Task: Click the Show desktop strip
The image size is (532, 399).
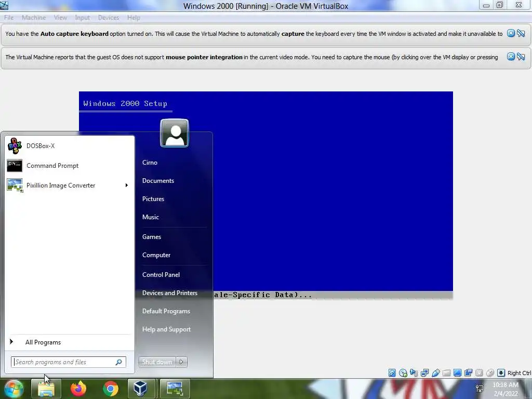Action: click(529, 389)
